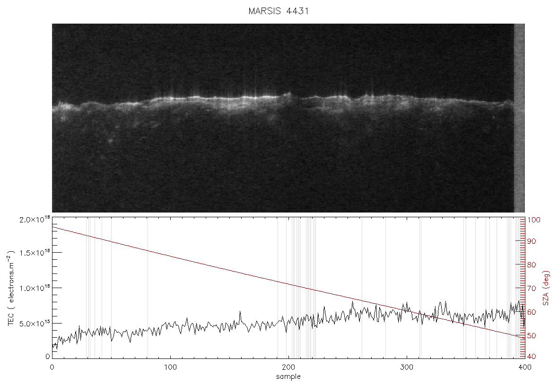Click the SZA 40 degree tick label
Screen dimensions: 558x392
532,357
